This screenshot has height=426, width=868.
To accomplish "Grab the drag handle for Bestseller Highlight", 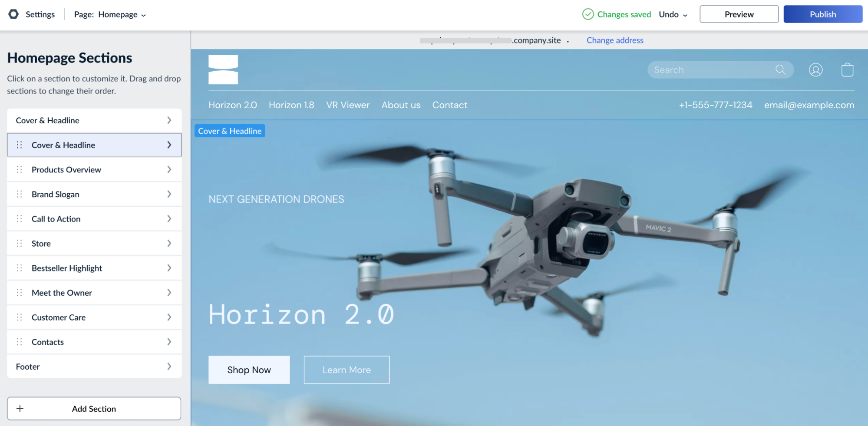I will [x=20, y=268].
